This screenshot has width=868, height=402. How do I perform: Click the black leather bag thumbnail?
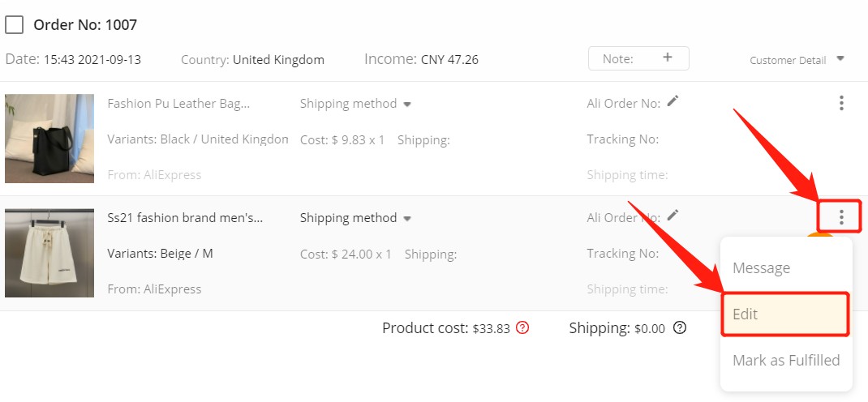point(49,139)
